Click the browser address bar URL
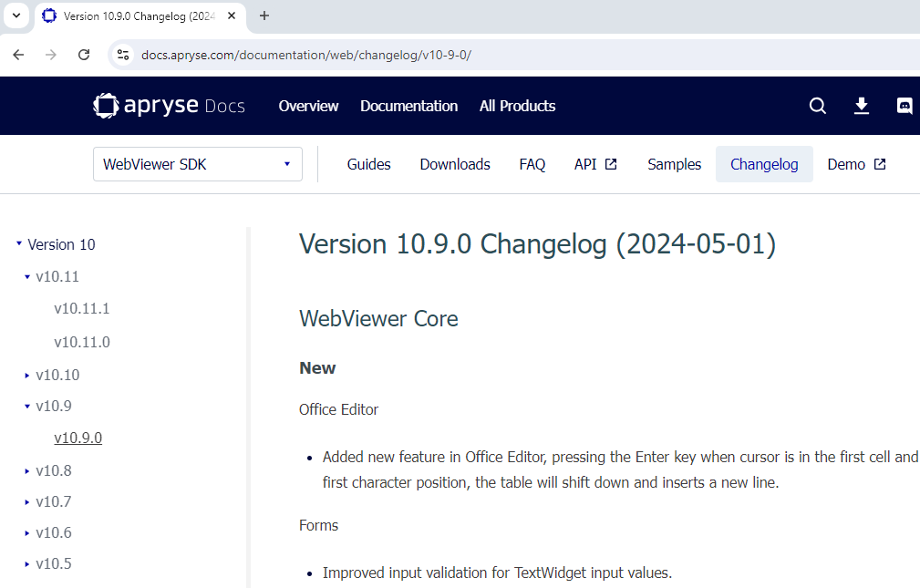The image size is (920, 588). [x=306, y=55]
